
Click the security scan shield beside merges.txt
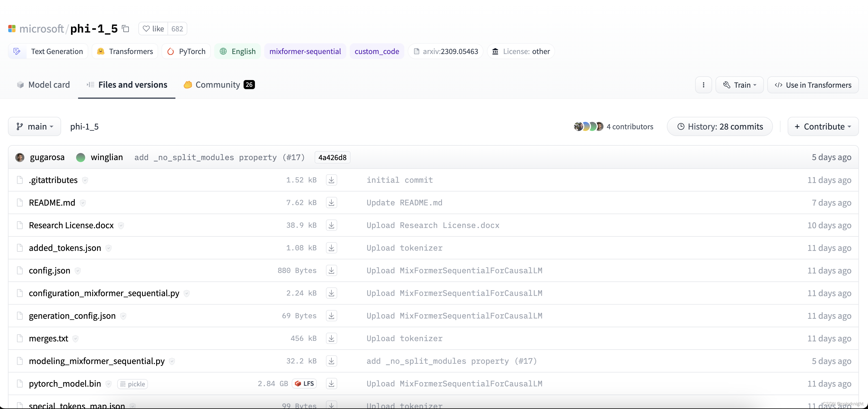(76, 339)
